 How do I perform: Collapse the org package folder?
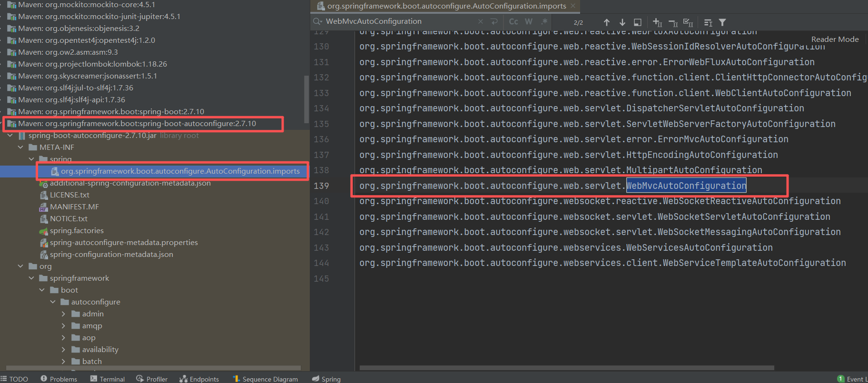[20, 266]
